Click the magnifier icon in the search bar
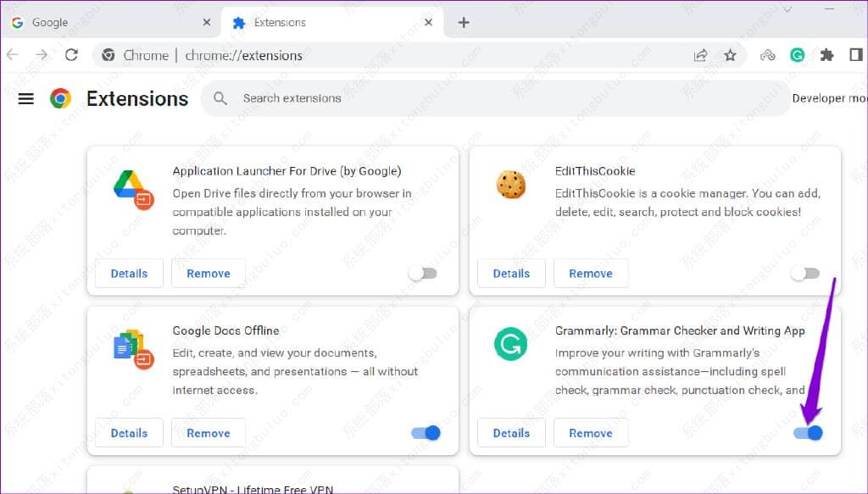 coord(220,98)
